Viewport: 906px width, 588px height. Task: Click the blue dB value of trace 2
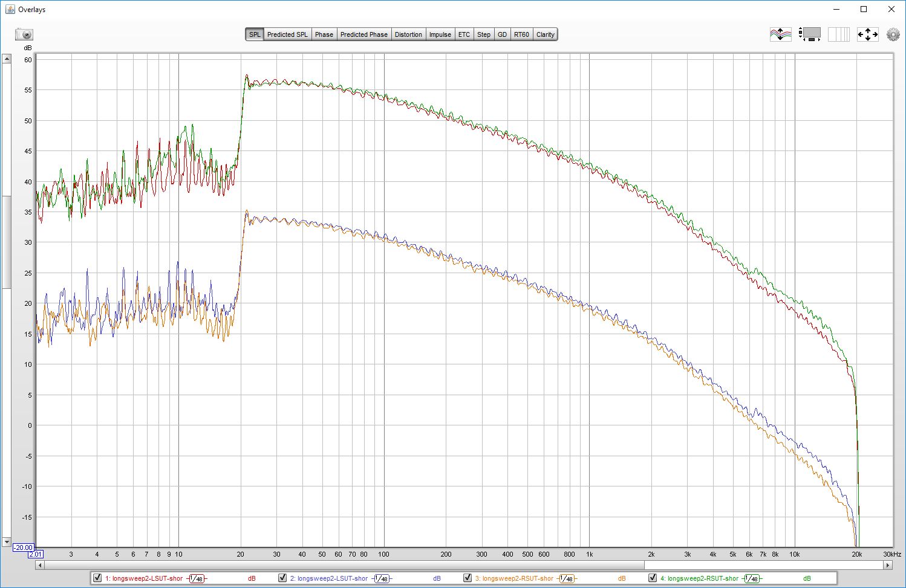tap(437, 579)
